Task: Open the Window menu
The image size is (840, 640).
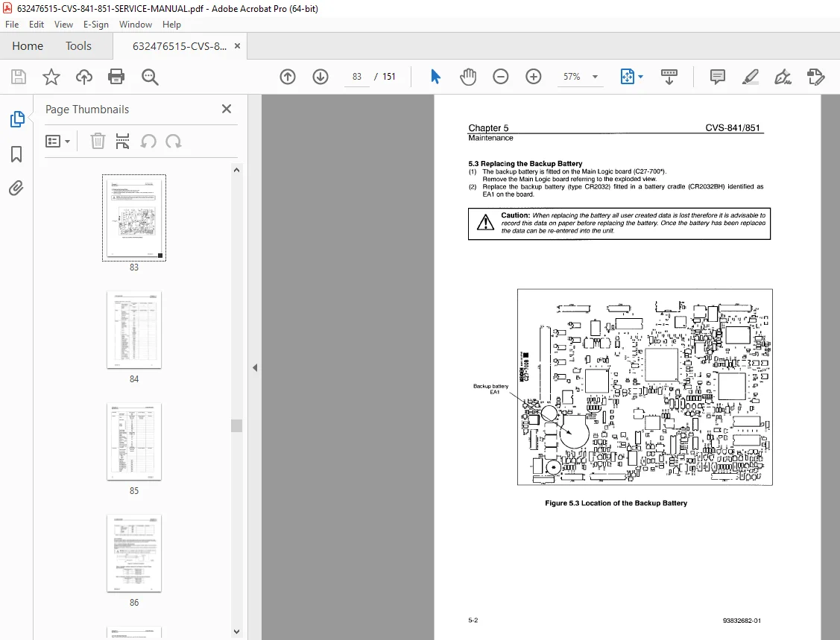Action: [x=136, y=25]
